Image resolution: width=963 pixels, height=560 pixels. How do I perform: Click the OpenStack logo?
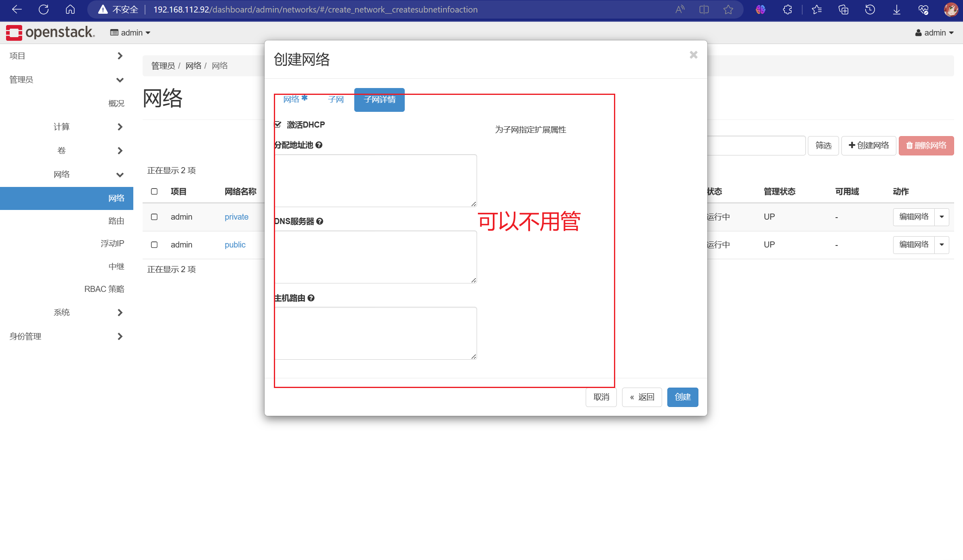pyautogui.click(x=50, y=32)
